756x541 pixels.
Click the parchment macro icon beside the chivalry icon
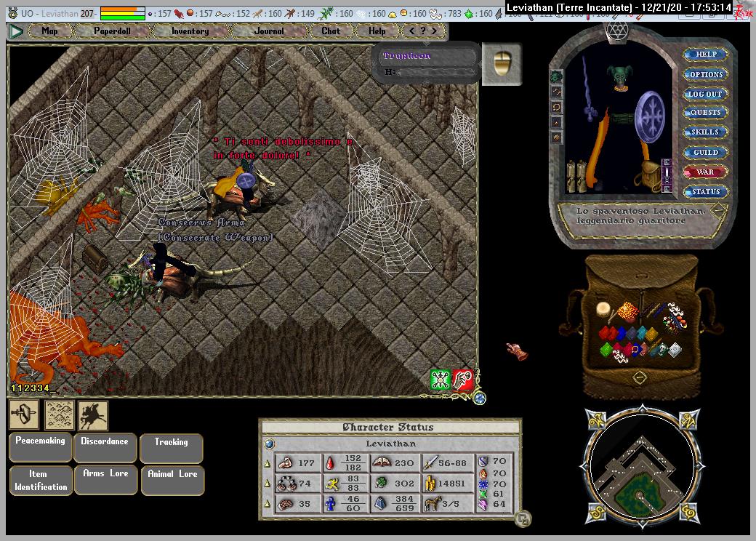tap(60, 414)
